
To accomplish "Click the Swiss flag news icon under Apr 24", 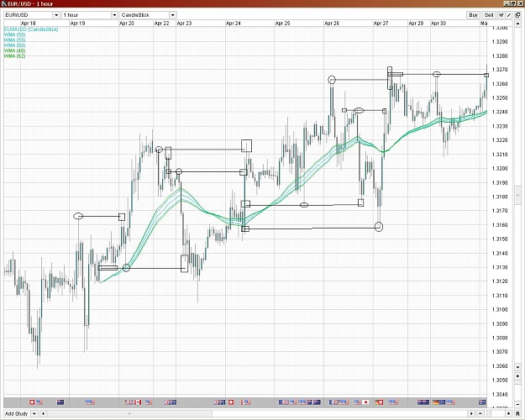I will (231, 402).
